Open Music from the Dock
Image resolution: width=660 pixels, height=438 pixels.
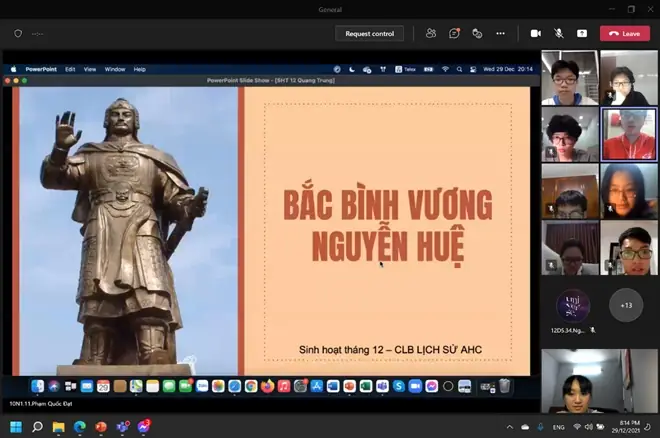click(284, 386)
